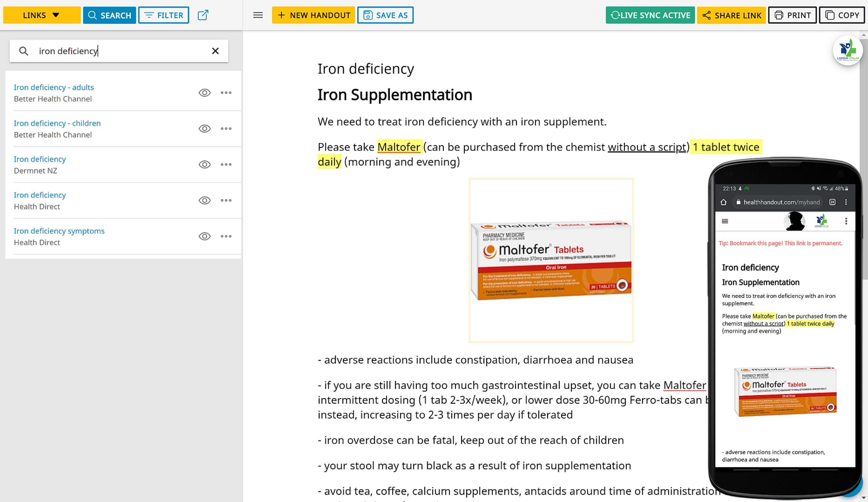The width and height of the screenshot is (868, 502).
Task: Open more options for Dermnet NZ result
Action: coord(226,164)
